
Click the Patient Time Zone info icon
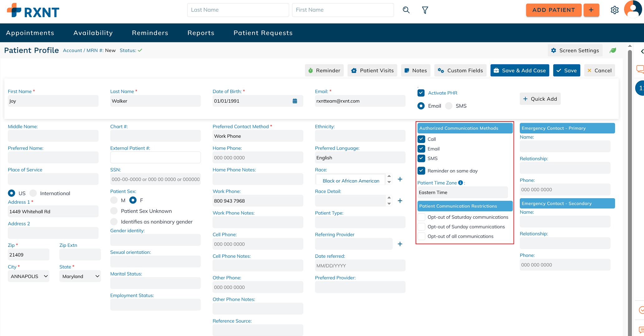(x=461, y=183)
